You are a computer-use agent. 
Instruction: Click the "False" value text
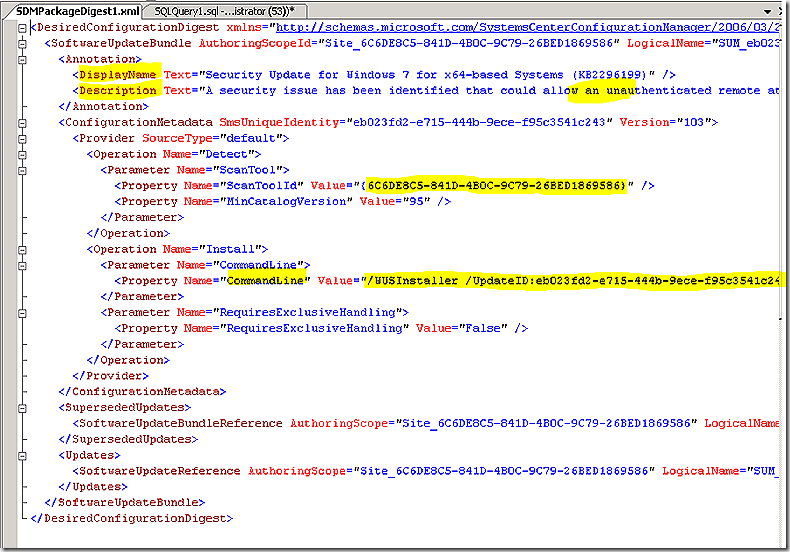click(x=483, y=328)
